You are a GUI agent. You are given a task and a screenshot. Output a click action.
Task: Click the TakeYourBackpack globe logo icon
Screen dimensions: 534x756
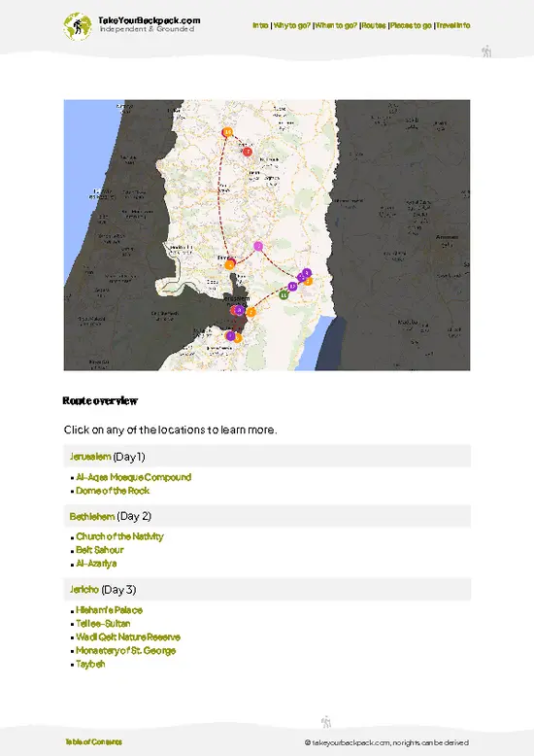click(77, 26)
